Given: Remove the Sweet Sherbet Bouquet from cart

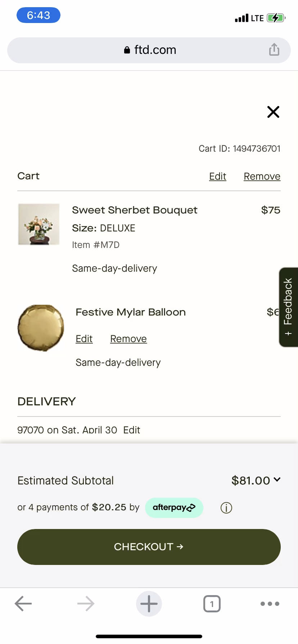Looking at the screenshot, I should tap(262, 176).
